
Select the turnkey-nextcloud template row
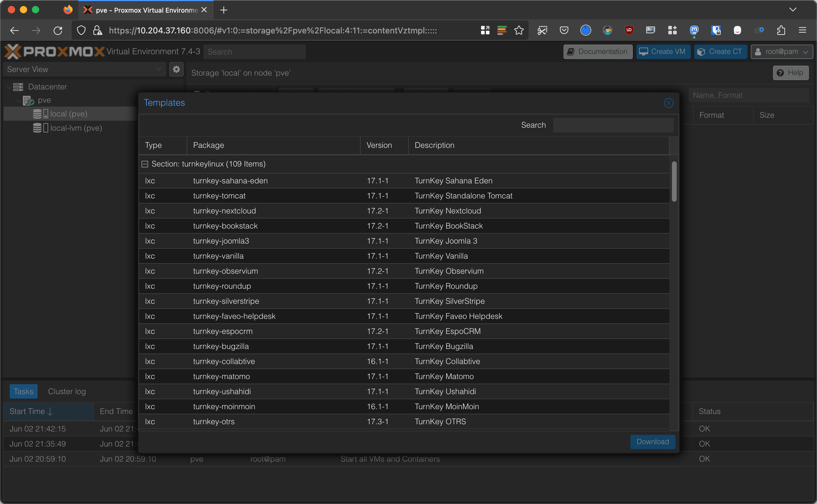pyautogui.click(x=404, y=211)
